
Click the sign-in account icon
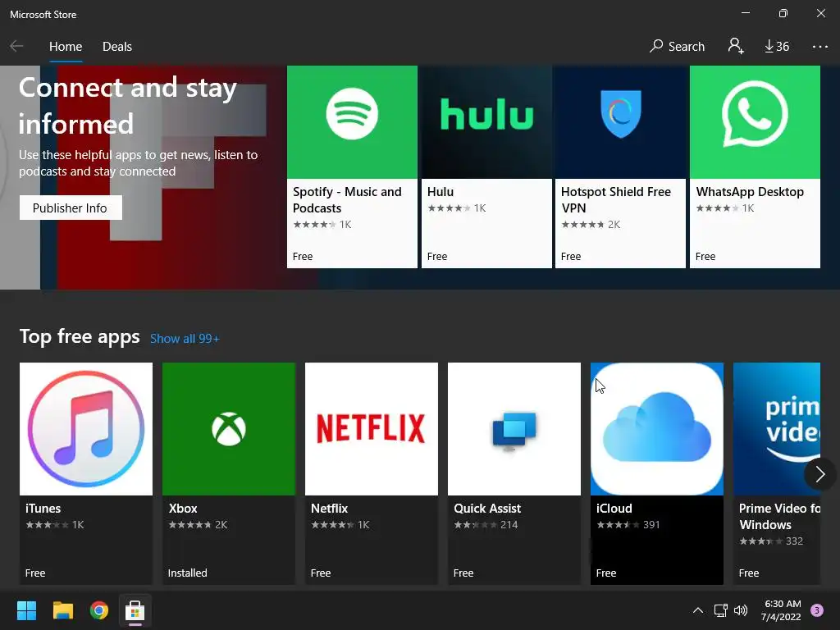pyautogui.click(x=736, y=46)
